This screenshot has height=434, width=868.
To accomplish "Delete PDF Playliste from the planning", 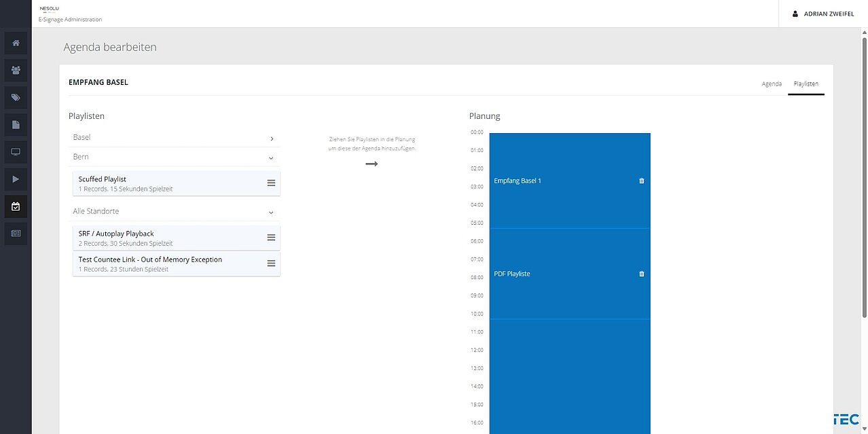I will pyautogui.click(x=642, y=274).
